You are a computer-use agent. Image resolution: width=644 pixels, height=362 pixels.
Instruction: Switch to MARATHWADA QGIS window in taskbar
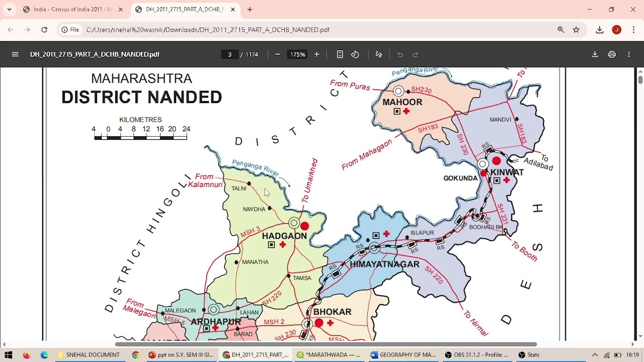click(x=330, y=355)
